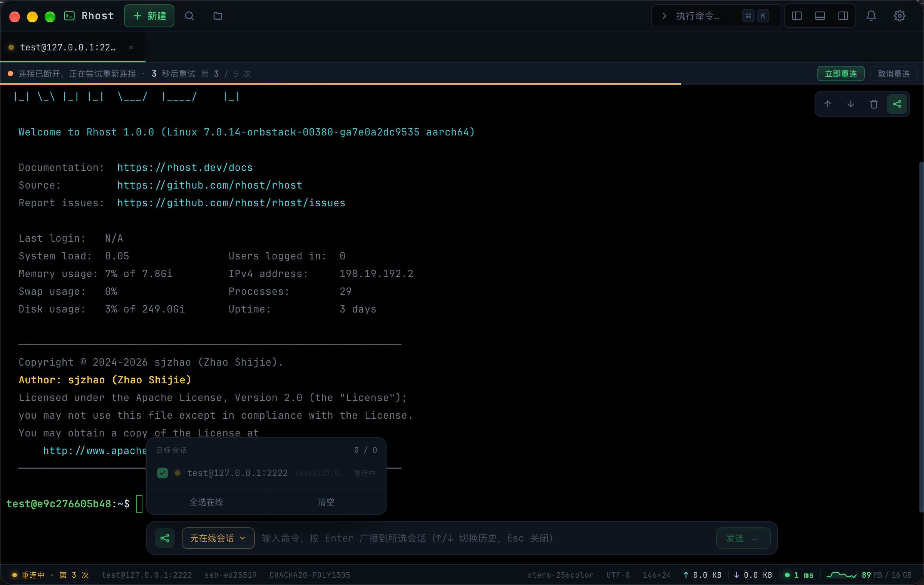Focus the broadcast command input field
This screenshot has width=924, height=585.
click(485, 538)
